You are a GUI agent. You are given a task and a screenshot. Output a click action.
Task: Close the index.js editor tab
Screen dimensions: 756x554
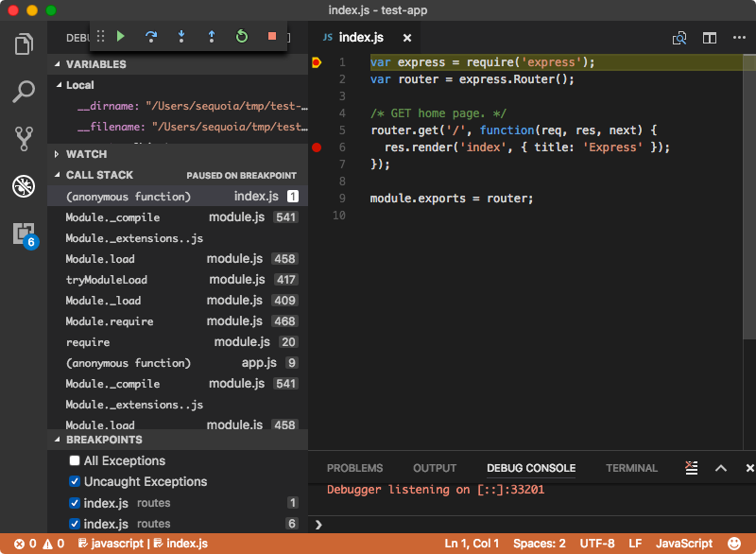click(x=407, y=38)
